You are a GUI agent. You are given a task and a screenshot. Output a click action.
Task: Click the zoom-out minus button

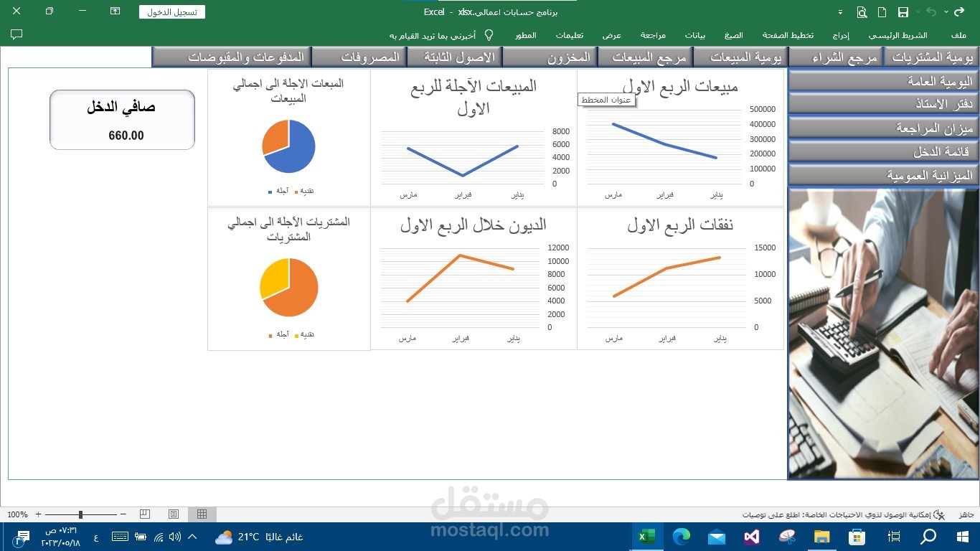point(123,514)
